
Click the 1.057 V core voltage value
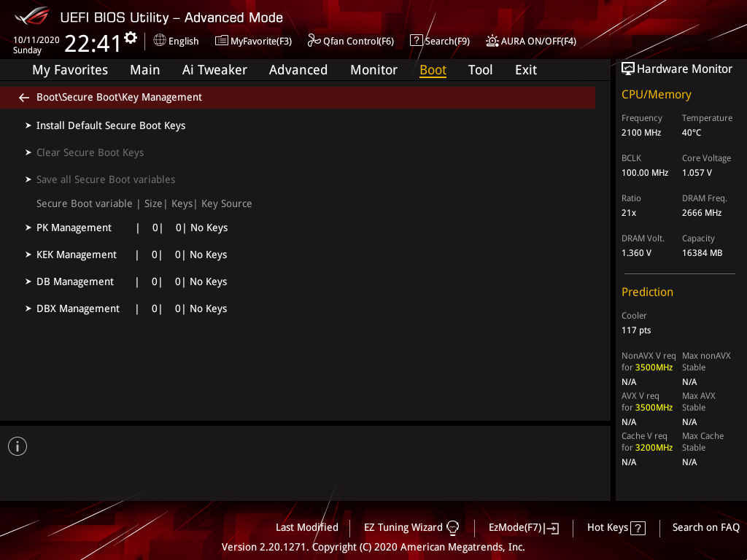coord(697,173)
